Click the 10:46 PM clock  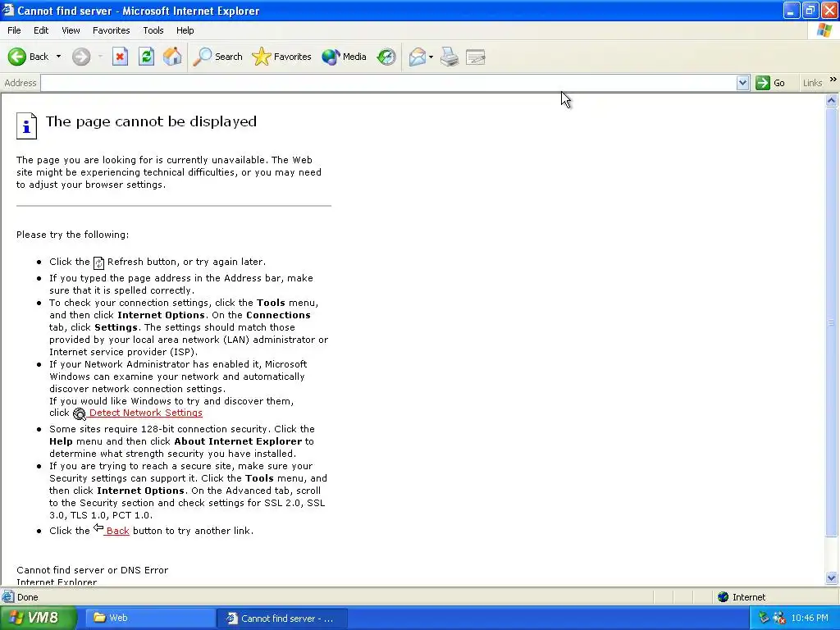click(810, 619)
